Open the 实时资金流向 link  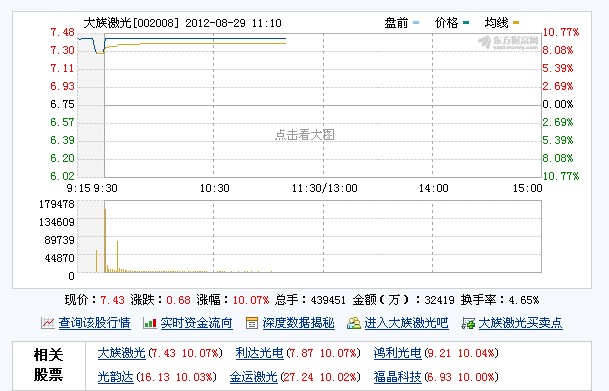click(x=197, y=323)
